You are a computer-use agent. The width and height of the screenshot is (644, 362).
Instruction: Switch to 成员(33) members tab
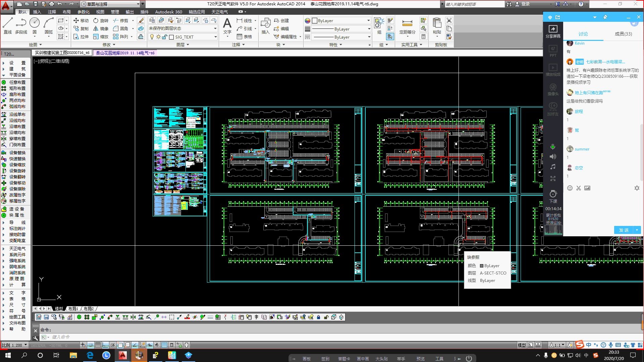[x=623, y=34]
